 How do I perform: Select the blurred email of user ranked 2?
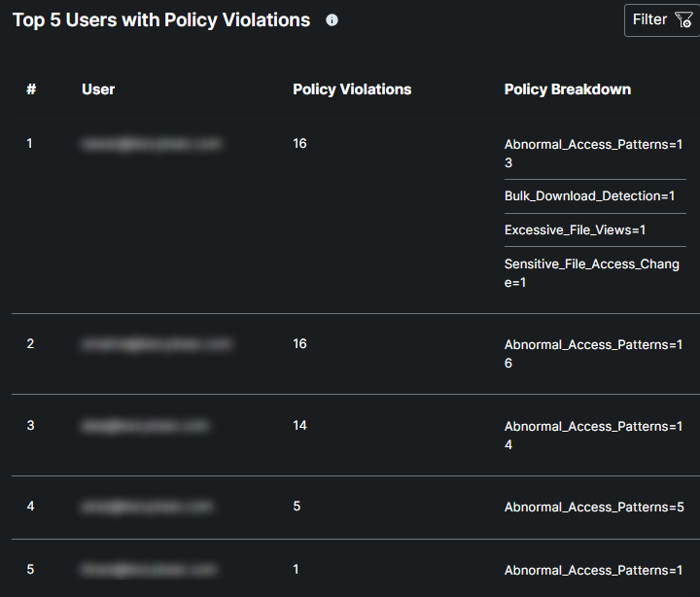pyautogui.click(x=157, y=344)
